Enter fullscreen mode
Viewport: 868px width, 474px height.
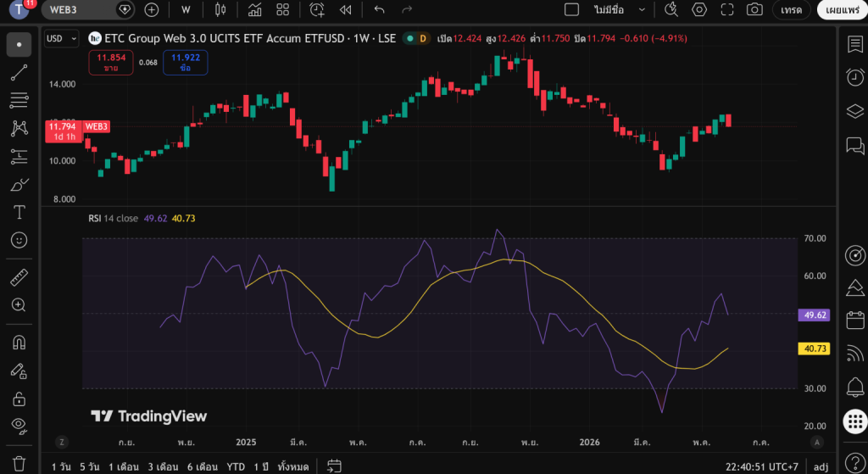point(726,9)
